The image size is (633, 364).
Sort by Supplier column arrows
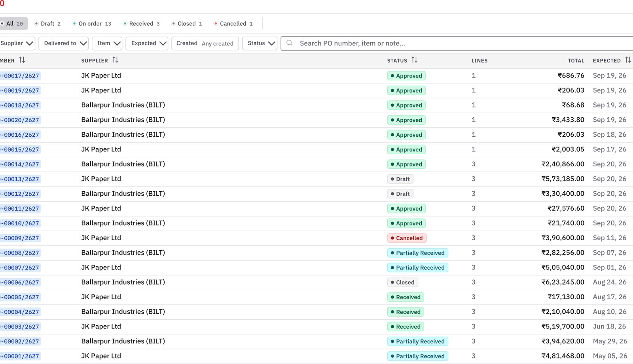pos(115,60)
